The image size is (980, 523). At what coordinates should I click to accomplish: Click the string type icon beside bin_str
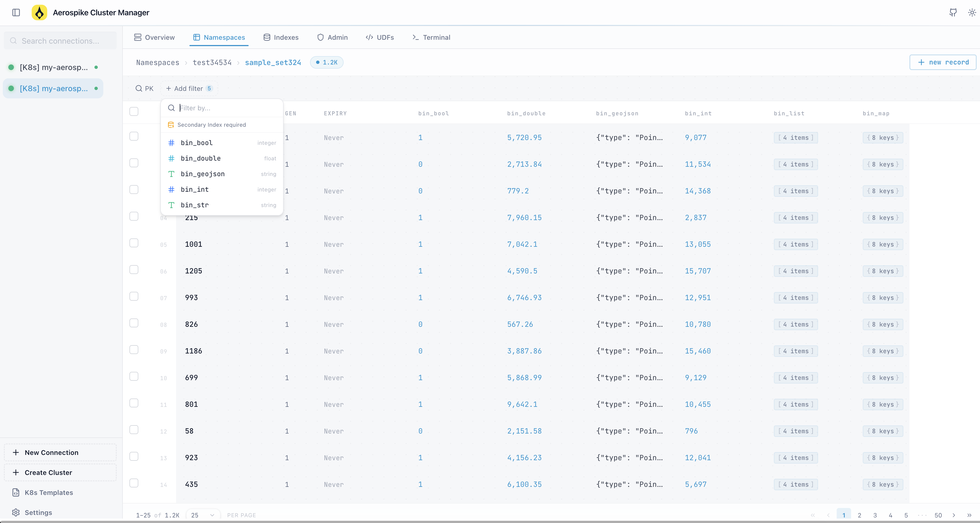click(171, 205)
